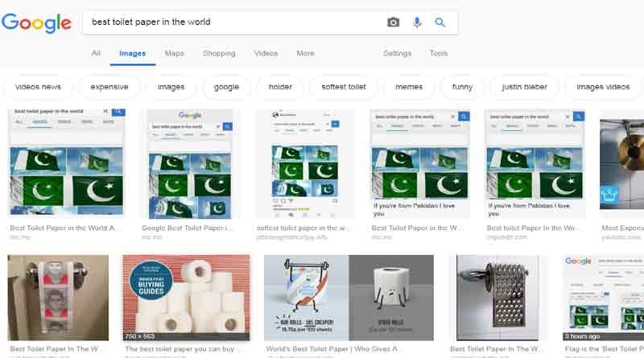Viewport: 644px width, 358px height.
Task: Open the Shopping tab
Action: 219,54
